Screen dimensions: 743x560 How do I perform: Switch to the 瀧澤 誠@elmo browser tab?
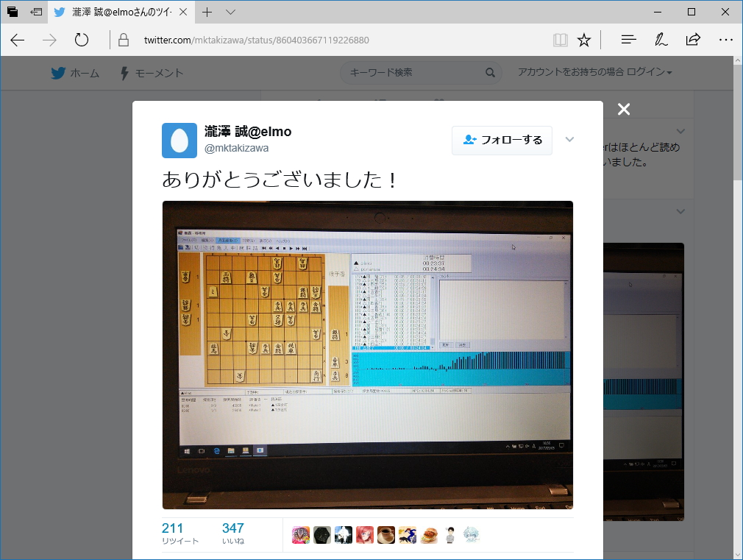tap(110, 12)
